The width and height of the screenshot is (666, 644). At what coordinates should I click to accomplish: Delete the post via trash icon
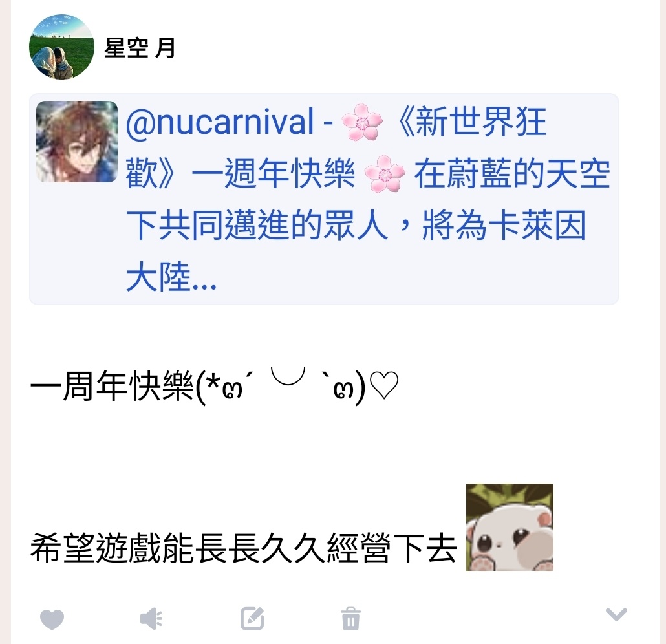(x=351, y=619)
